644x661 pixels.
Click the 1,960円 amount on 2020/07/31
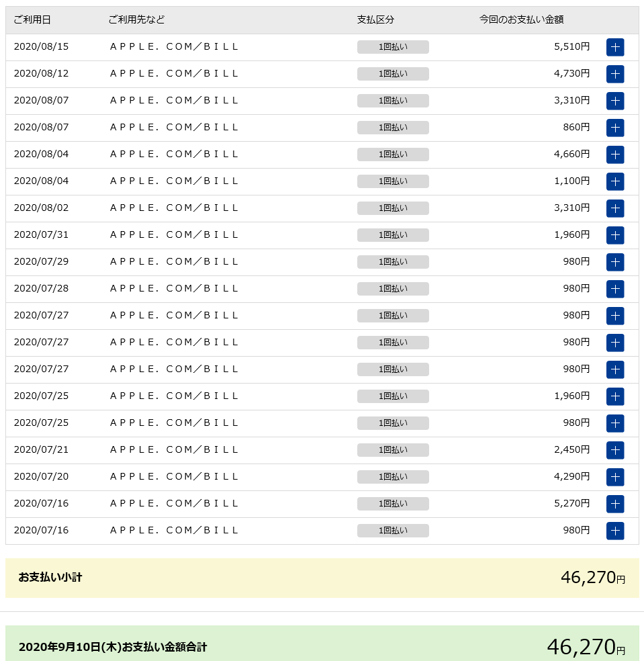tap(572, 235)
